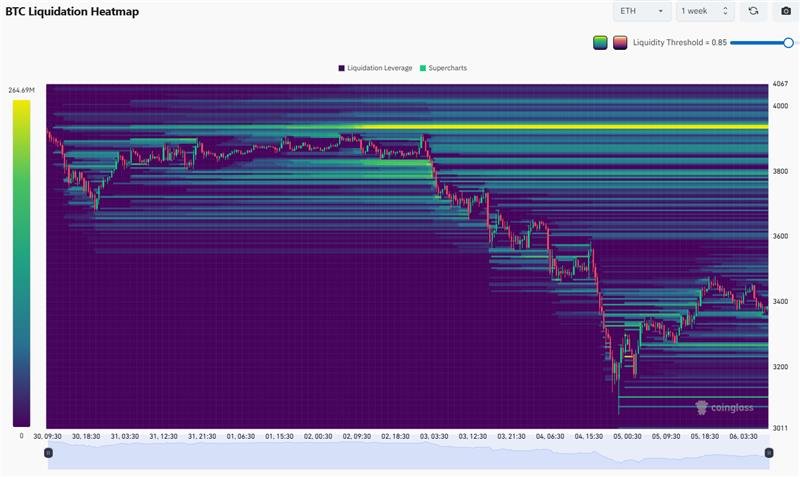The width and height of the screenshot is (800, 477).
Task: Open the ETH coin selector dropdown
Action: tap(642, 11)
